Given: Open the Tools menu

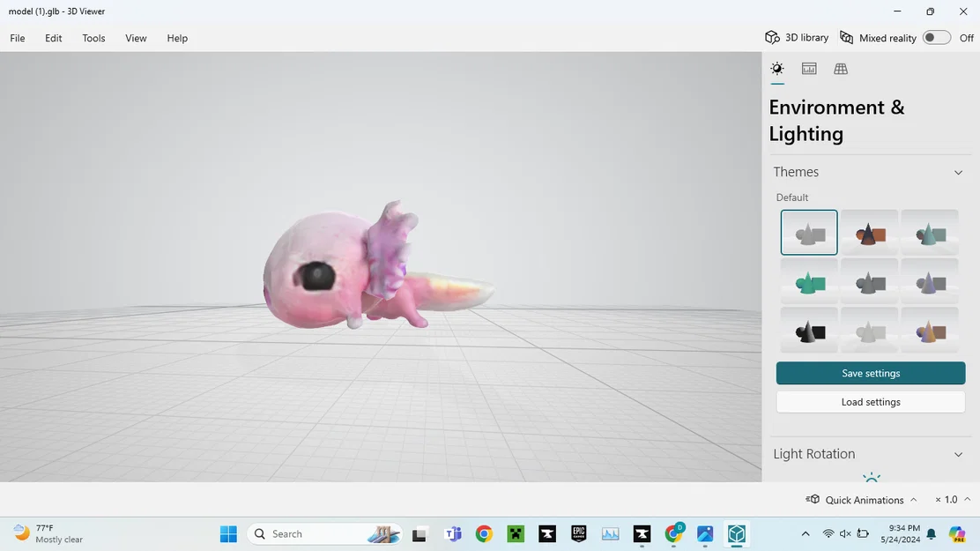Looking at the screenshot, I should click(x=93, y=38).
